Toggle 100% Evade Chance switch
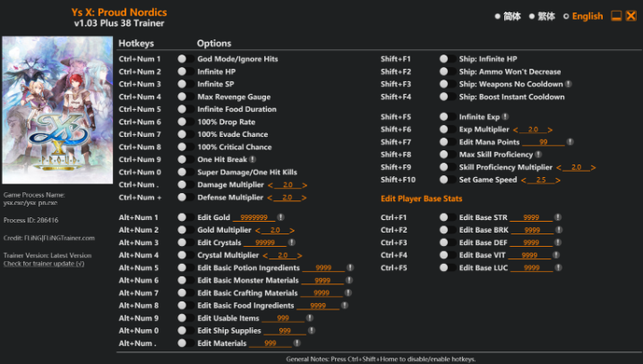The width and height of the screenshot is (643, 364). [185, 134]
